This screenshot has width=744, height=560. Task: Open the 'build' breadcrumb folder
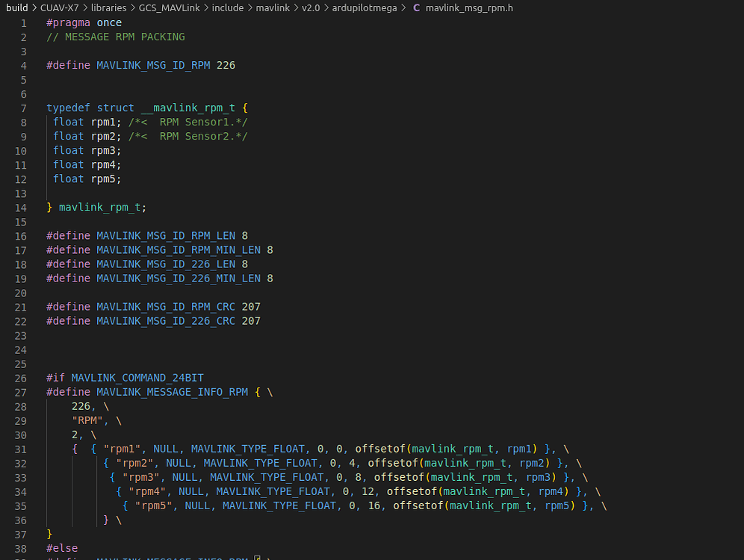[x=16, y=8]
